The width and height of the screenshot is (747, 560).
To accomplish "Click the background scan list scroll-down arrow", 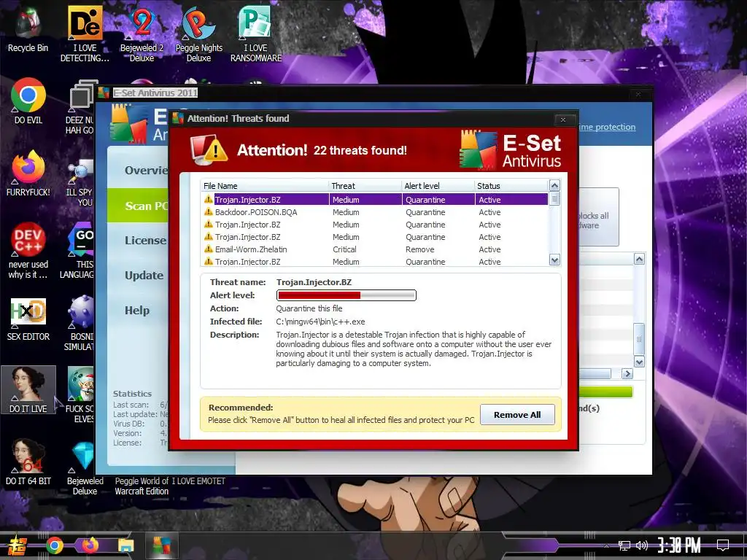I will point(639,362).
